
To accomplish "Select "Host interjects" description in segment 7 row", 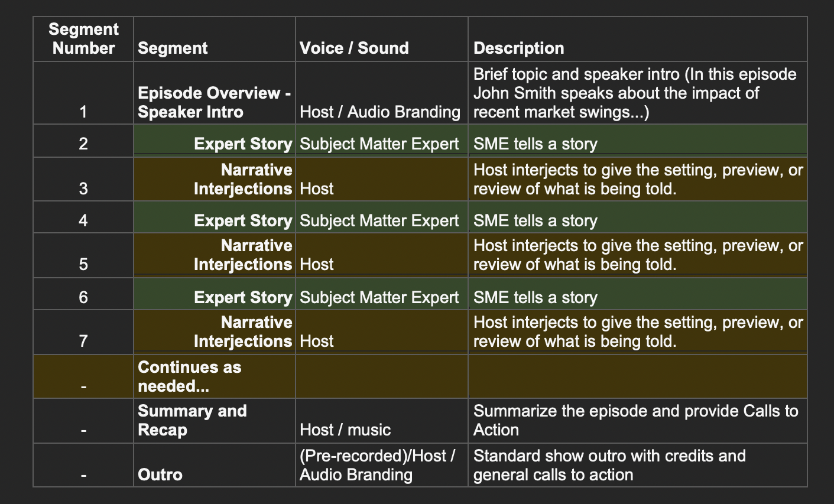I will click(638, 332).
